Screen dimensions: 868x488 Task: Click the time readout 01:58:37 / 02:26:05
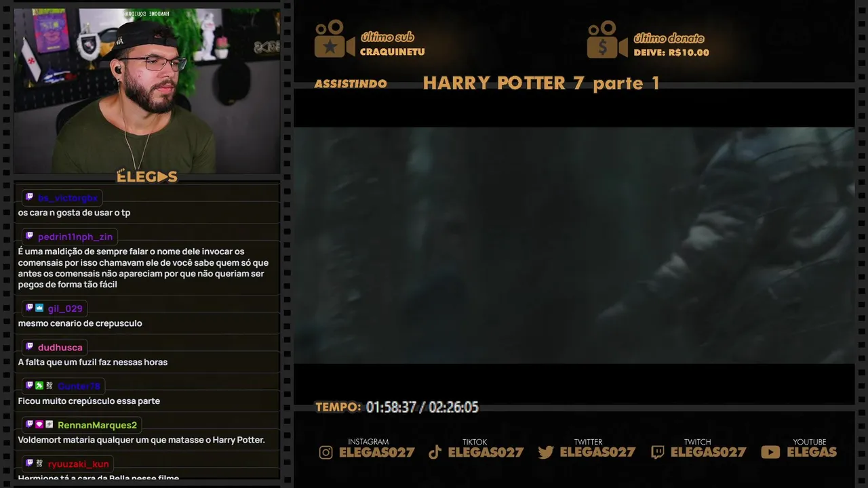coord(422,407)
